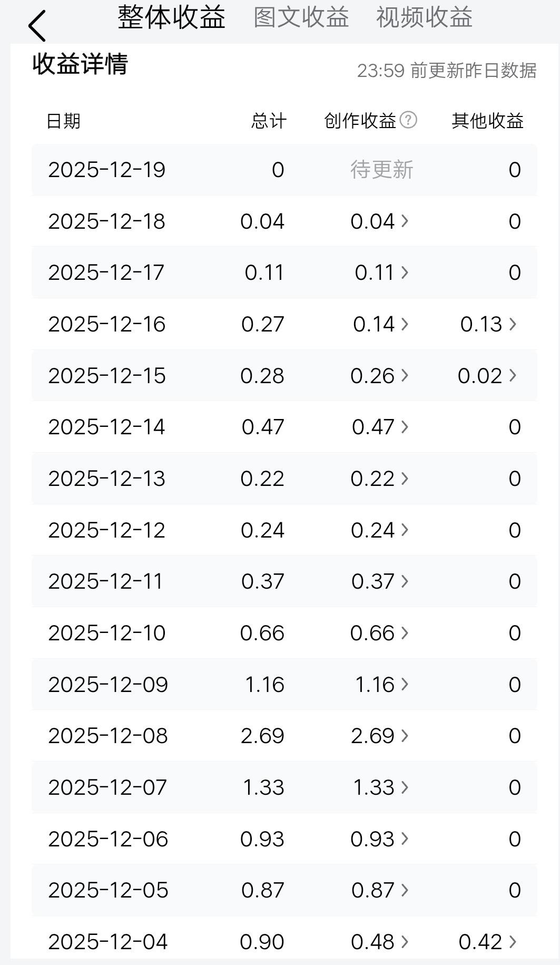The height and width of the screenshot is (965, 560).
Task: Expand 其他收益 0.02 on 2025-12-15
Action: pos(513,376)
